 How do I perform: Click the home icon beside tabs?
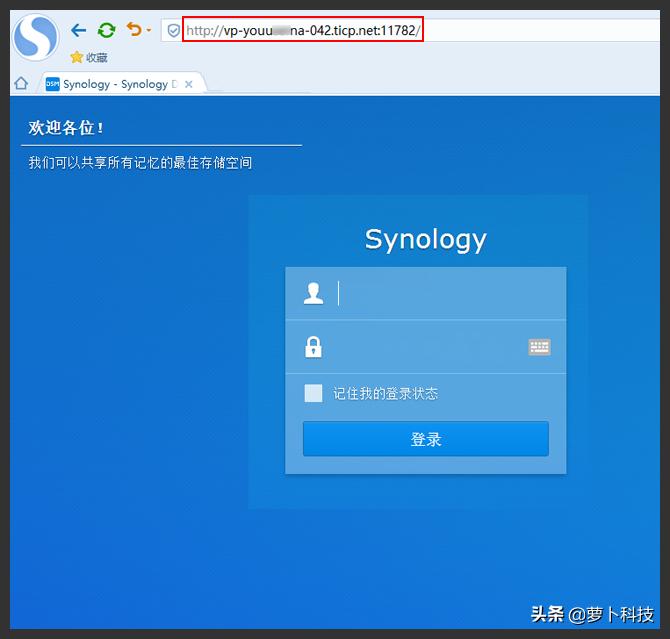click(x=21, y=83)
